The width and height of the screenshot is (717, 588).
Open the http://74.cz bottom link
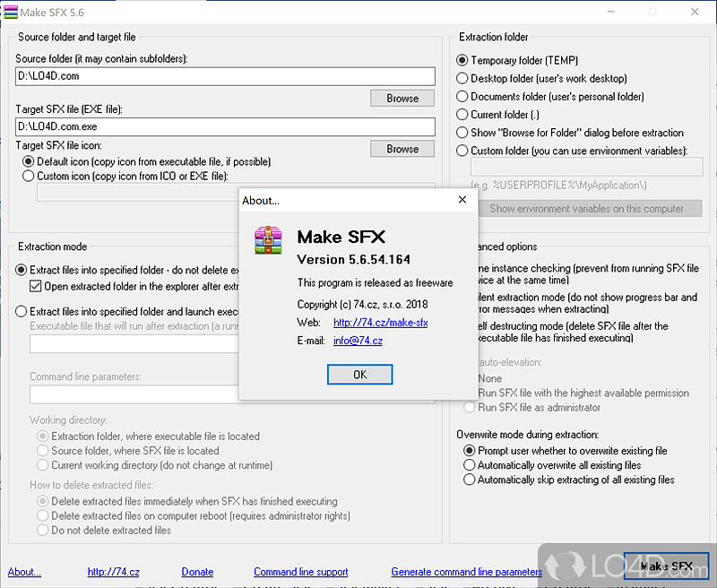click(x=114, y=572)
